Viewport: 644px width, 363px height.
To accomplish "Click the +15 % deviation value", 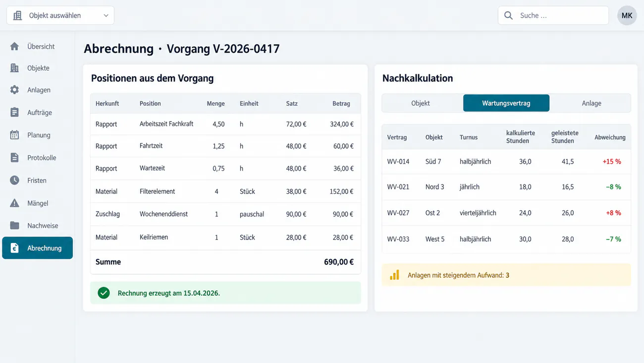I will [612, 162].
